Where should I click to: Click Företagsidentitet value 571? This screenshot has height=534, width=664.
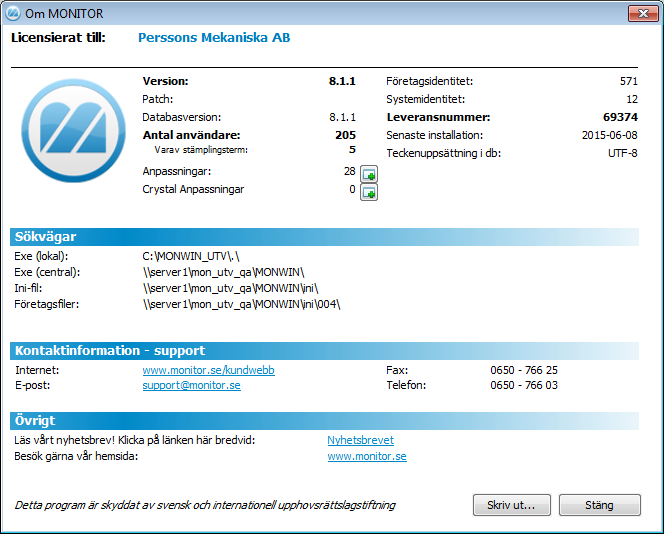click(629, 81)
